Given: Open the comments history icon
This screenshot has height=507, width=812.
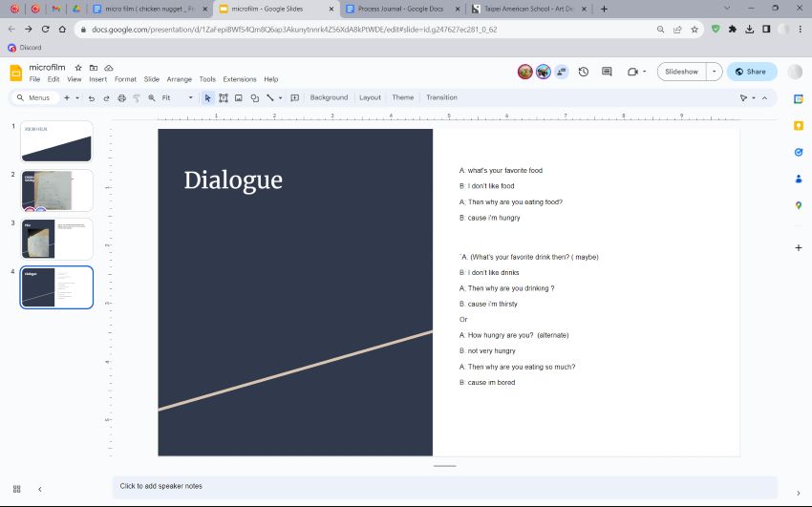Looking at the screenshot, I should click(607, 72).
